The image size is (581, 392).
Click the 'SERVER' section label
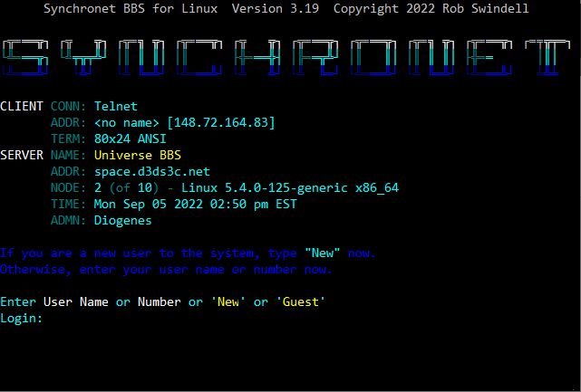point(22,155)
